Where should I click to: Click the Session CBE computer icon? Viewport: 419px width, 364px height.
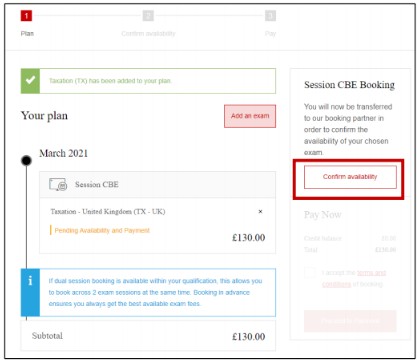58,184
